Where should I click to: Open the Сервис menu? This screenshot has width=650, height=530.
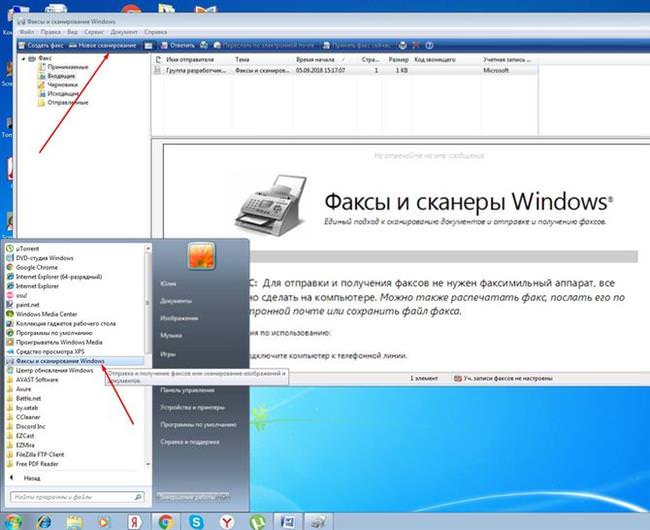[x=94, y=32]
